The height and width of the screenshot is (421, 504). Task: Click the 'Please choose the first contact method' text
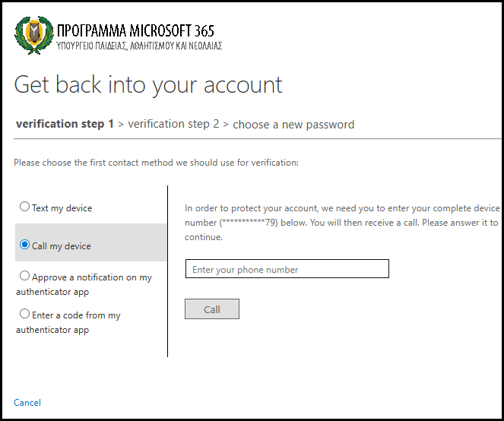point(156,163)
